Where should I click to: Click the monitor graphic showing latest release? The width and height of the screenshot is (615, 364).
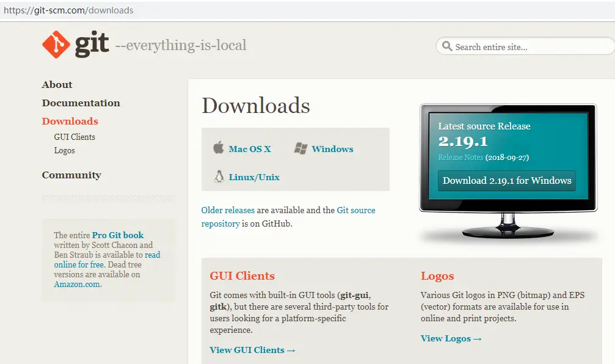coord(508,173)
